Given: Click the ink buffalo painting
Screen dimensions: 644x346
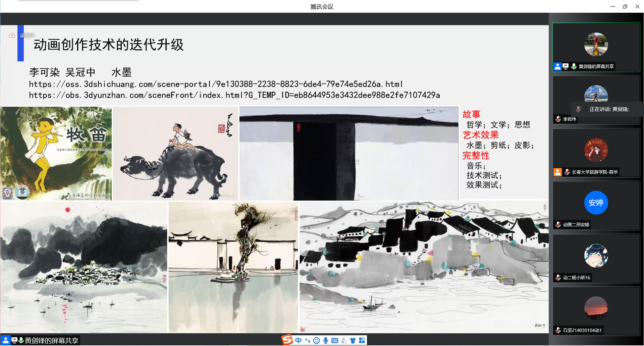Looking at the screenshot, I should (x=175, y=154).
